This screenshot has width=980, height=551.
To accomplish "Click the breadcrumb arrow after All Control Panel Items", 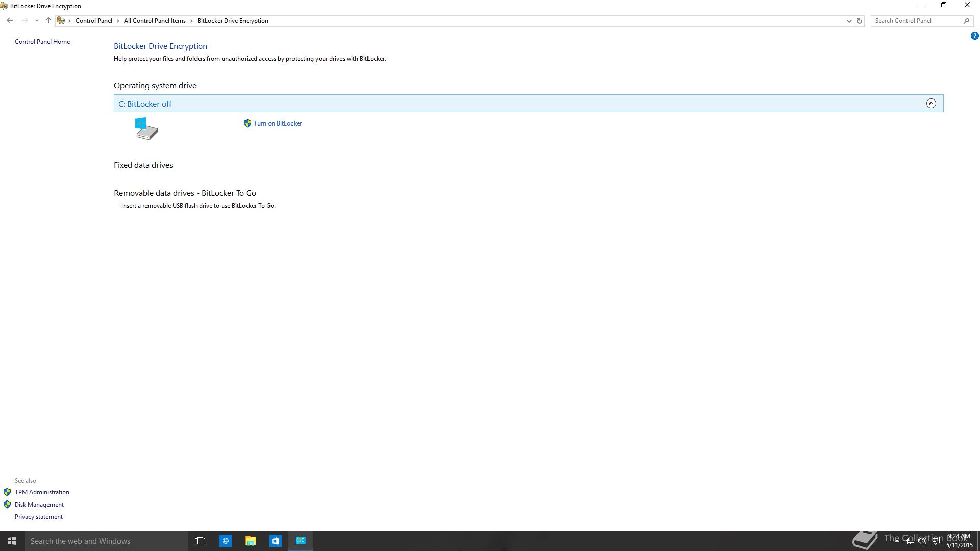I will click(x=192, y=21).
